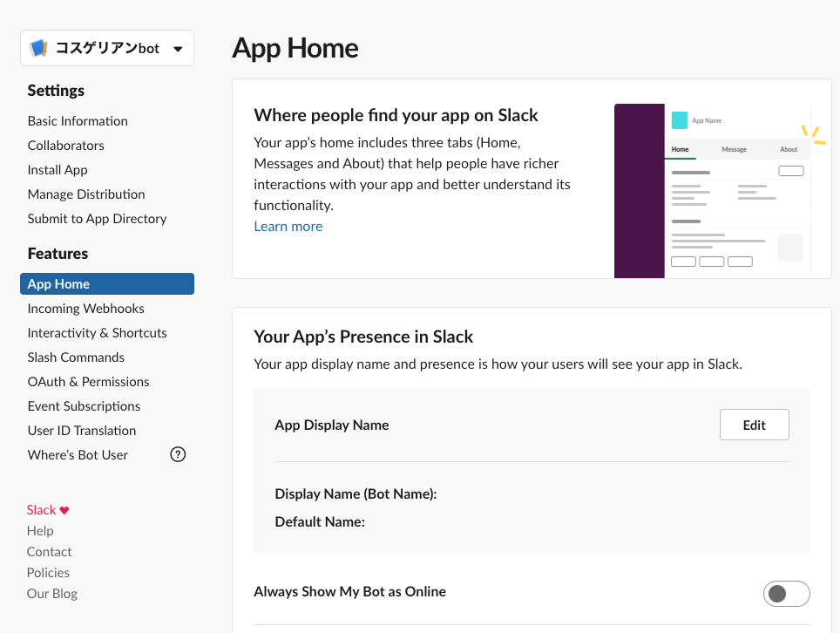Click the help question mark icon beside Where's Bot User
Viewport: 840px width, 633px height.
pos(177,454)
